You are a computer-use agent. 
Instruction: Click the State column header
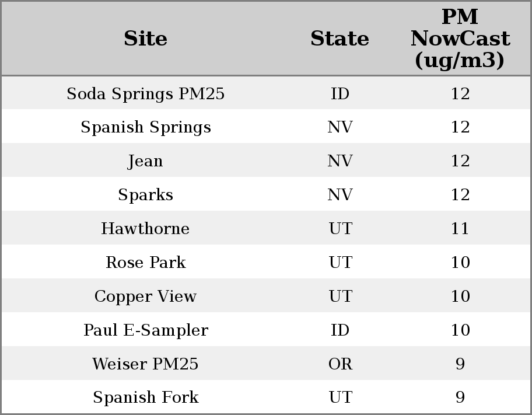[339, 39]
